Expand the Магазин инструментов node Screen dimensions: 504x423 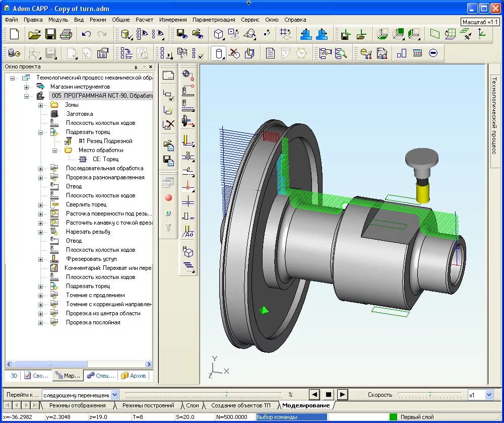[x=26, y=87]
